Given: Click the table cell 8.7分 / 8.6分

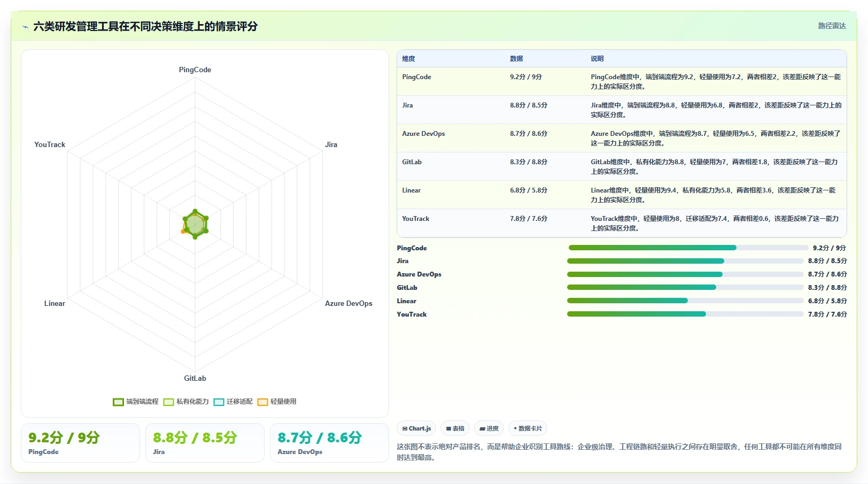Looking at the screenshot, I should (x=529, y=134).
